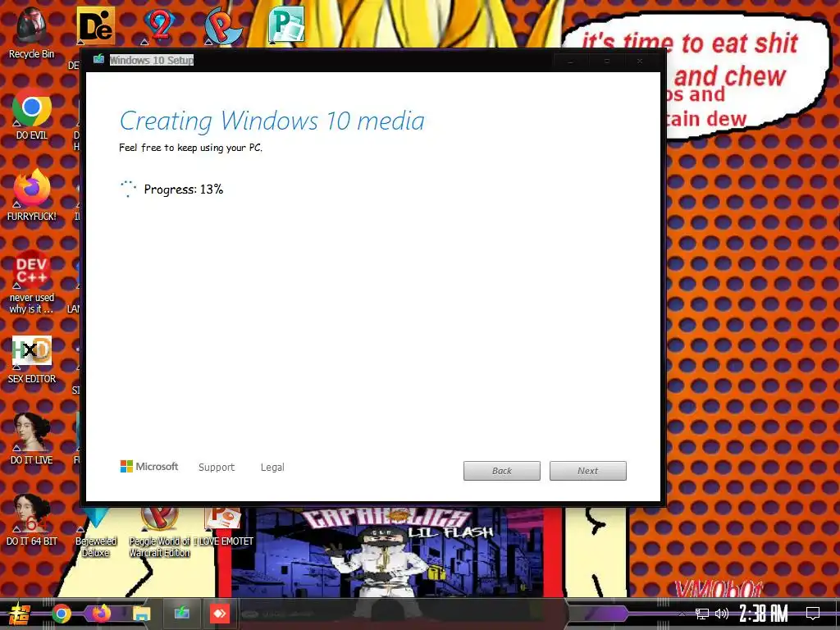Show hidden tray icons chevron
This screenshot has width=840, height=630.
pyautogui.click(x=682, y=614)
